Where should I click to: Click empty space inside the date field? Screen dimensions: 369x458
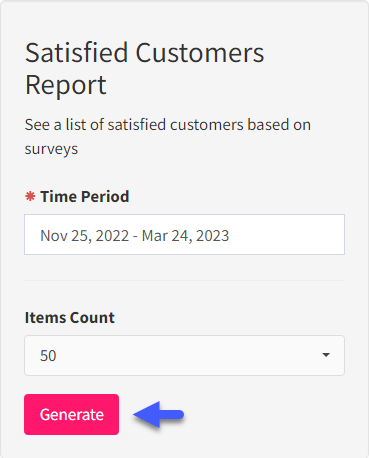[x=287, y=235]
